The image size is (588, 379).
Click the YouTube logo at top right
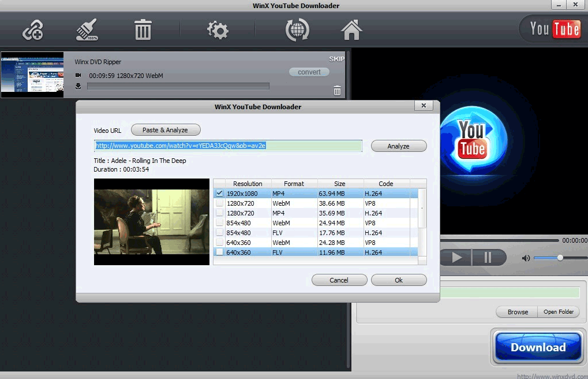coord(550,28)
